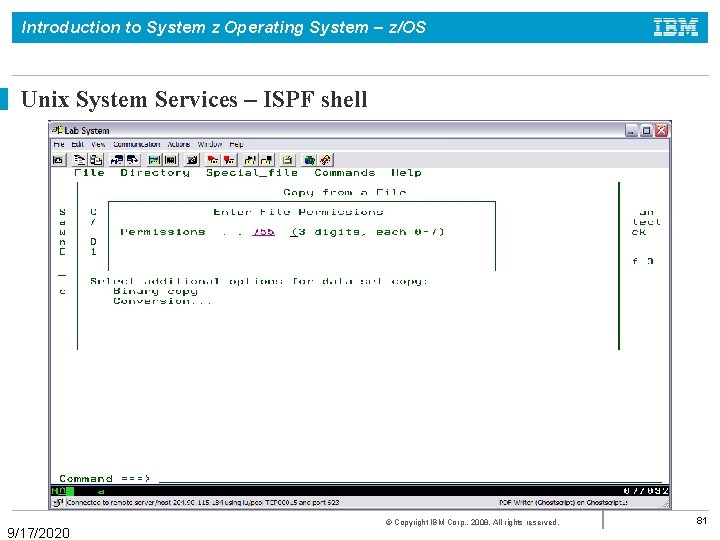This screenshot has height=540, width=720.
Task: Click the keyboard setup toolbar icon
Action: [192, 160]
